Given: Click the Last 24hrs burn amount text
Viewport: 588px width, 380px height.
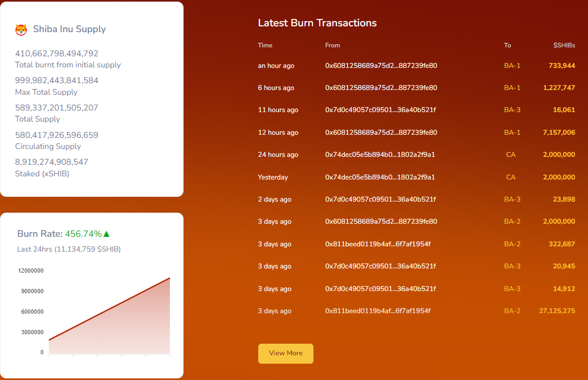Looking at the screenshot, I should 69,249.
